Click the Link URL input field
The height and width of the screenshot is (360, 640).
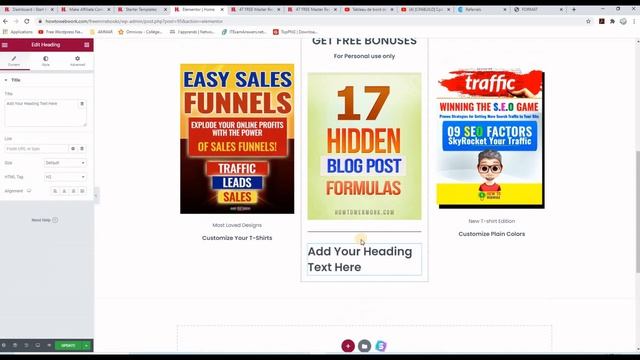pyautogui.click(x=36, y=149)
